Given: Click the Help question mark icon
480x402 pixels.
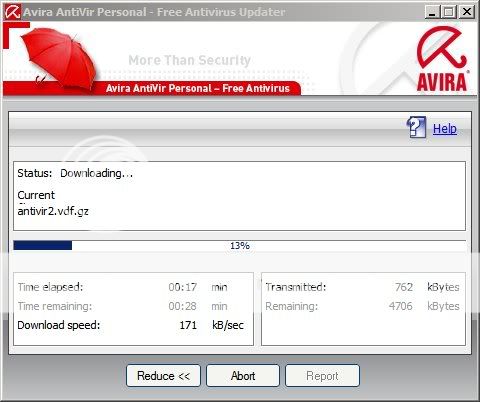Looking at the screenshot, I should (x=416, y=127).
